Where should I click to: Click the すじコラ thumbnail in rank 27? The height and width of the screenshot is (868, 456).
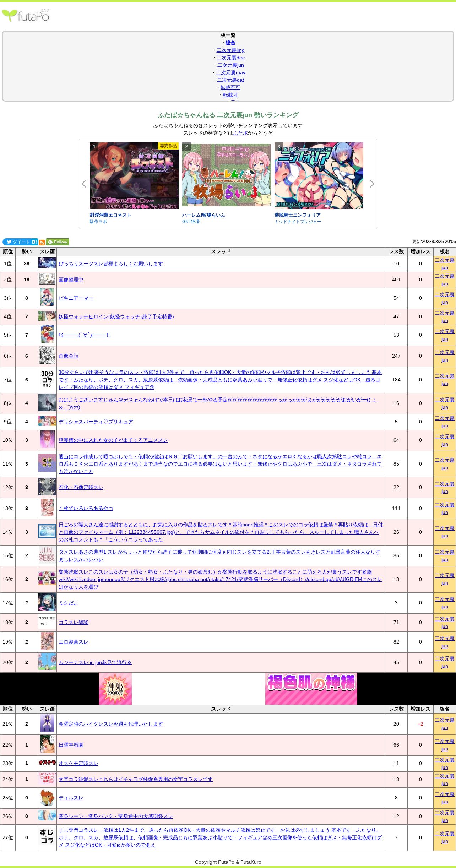click(x=47, y=836)
